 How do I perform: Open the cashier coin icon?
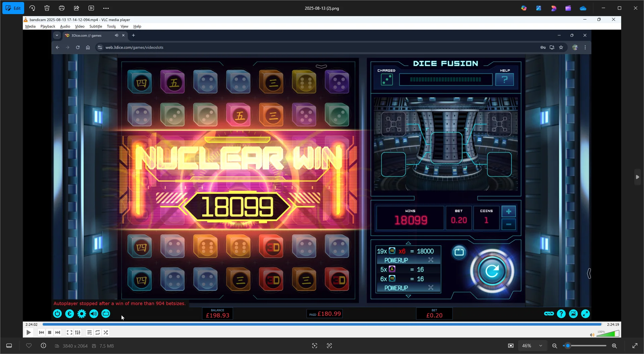click(69, 314)
